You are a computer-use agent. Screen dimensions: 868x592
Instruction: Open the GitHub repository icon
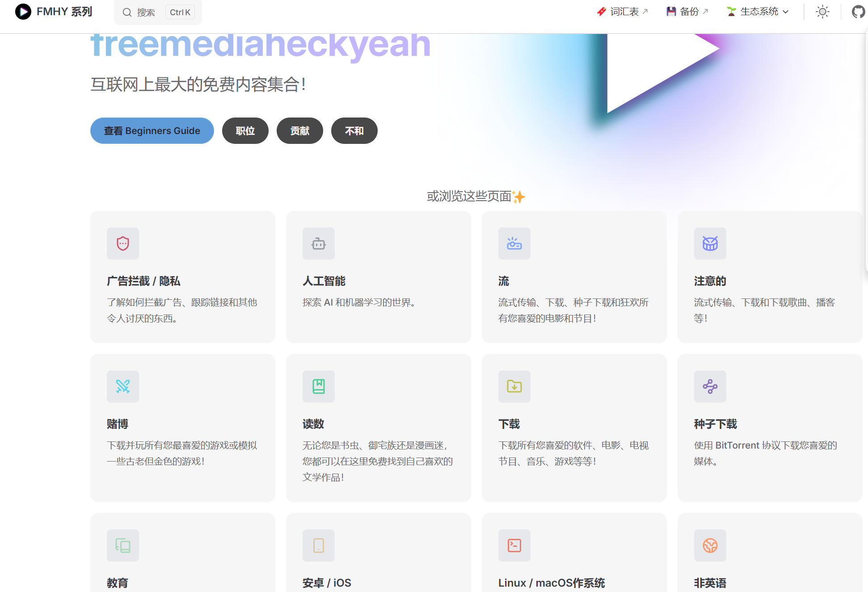pyautogui.click(x=858, y=12)
